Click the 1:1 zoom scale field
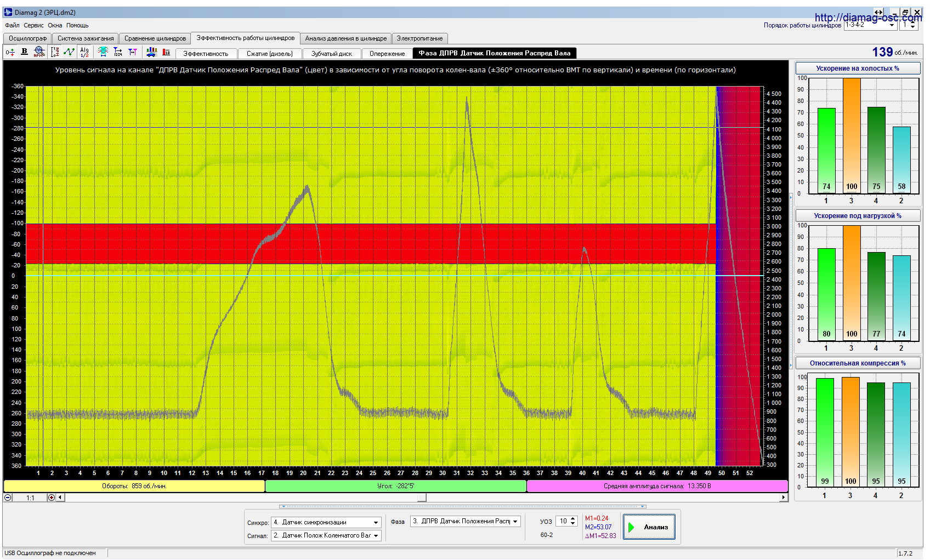This screenshot has height=560, width=930. tap(30, 498)
